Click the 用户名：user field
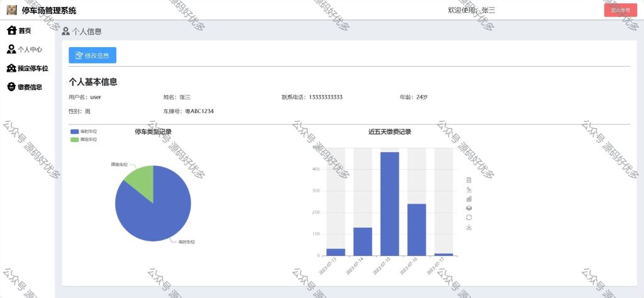This screenshot has height=298, width=644. click(85, 97)
